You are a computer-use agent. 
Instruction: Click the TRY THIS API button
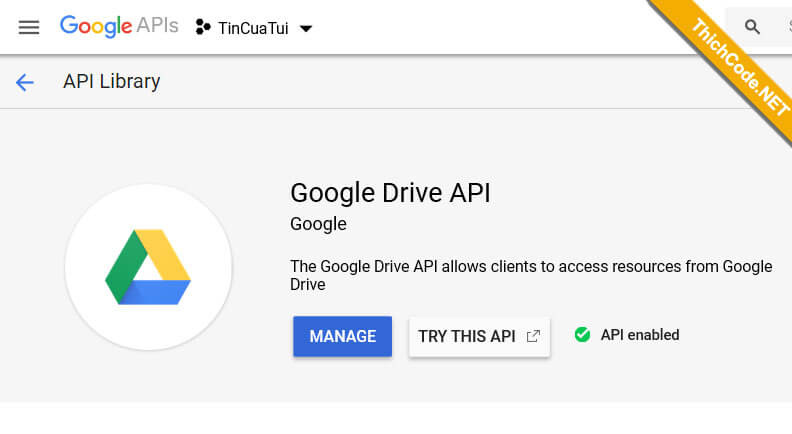click(x=479, y=336)
